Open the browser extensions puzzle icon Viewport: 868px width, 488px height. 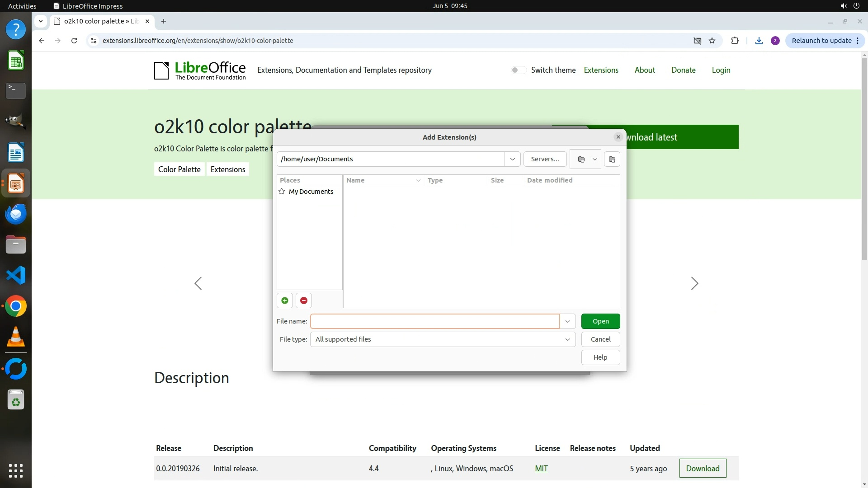coord(735,41)
